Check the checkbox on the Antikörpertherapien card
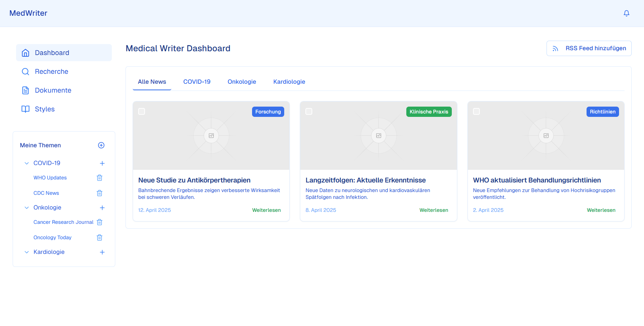 141,111
